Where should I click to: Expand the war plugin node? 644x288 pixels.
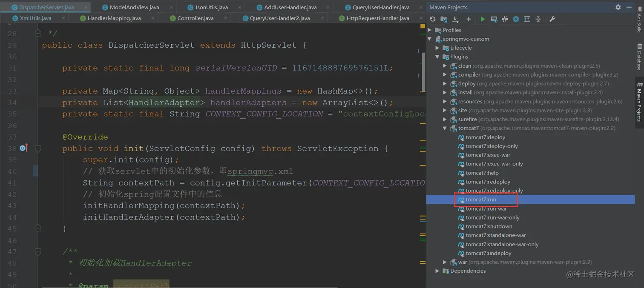(445, 262)
